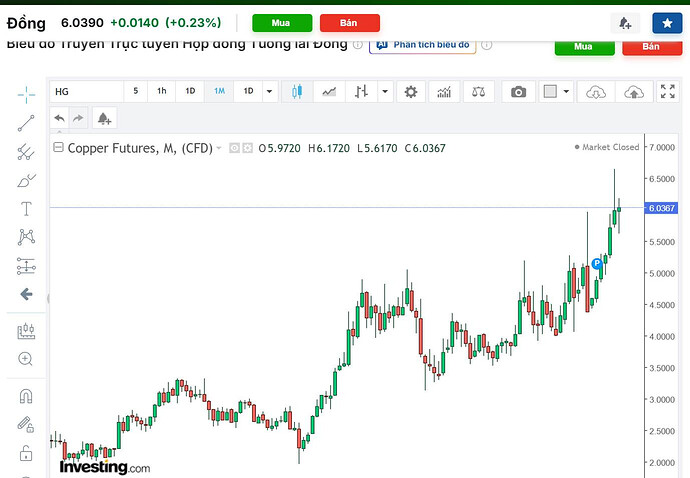Select the 1M interval

[219, 91]
